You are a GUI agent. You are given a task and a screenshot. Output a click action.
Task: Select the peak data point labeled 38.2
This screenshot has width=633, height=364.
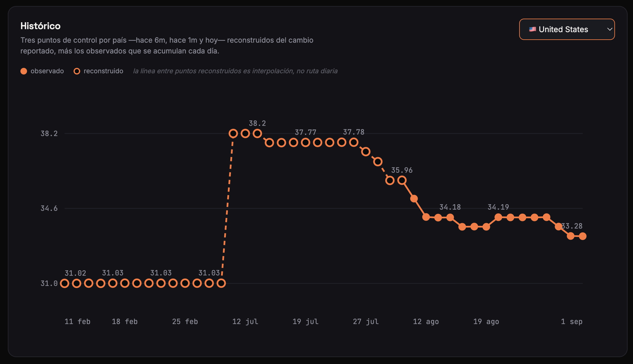[257, 133]
